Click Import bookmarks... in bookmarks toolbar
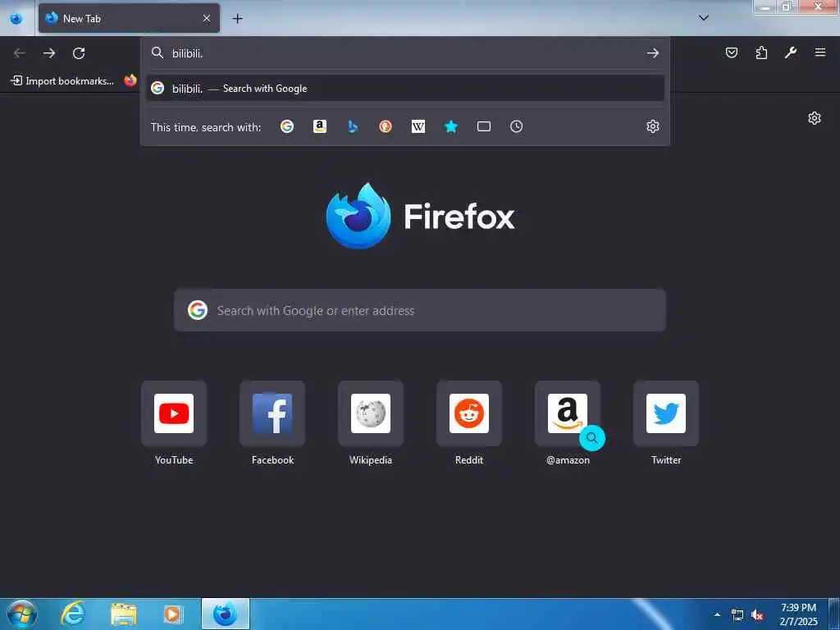 [x=62, y=81]
